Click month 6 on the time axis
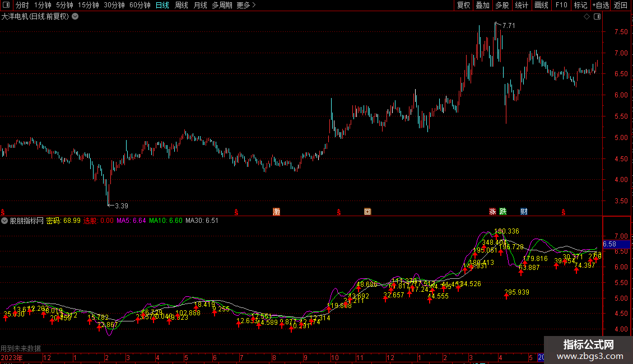633x364 pixels. point(215,357)
